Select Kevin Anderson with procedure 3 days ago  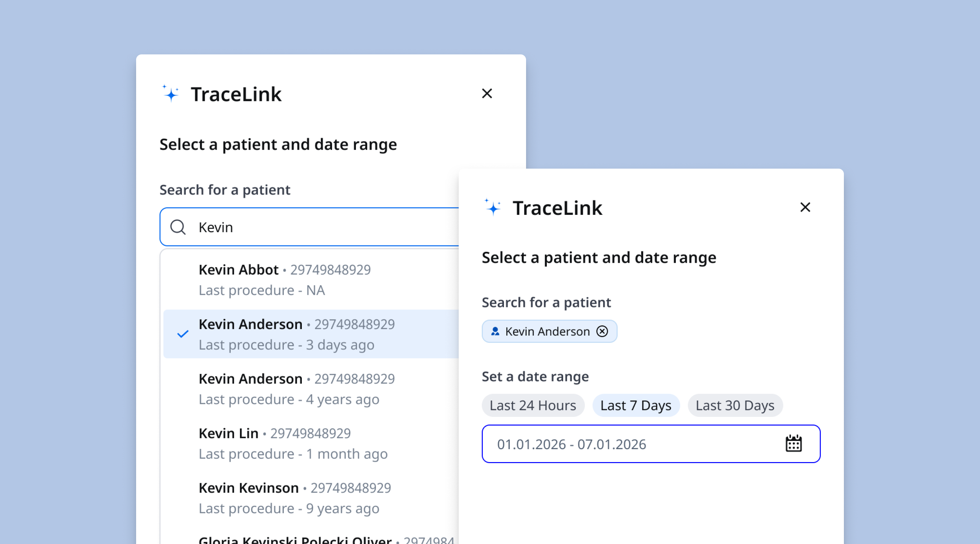(x=311, y=334)
